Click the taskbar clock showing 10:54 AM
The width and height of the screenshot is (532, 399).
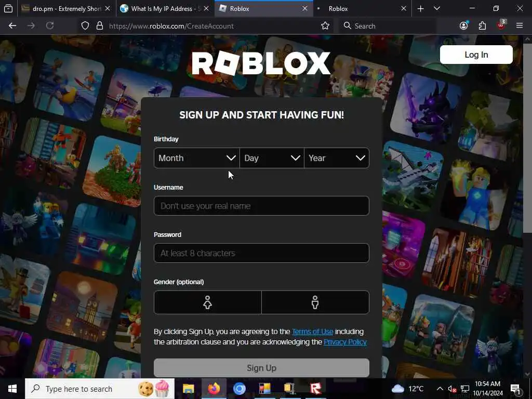pos(487,389)
